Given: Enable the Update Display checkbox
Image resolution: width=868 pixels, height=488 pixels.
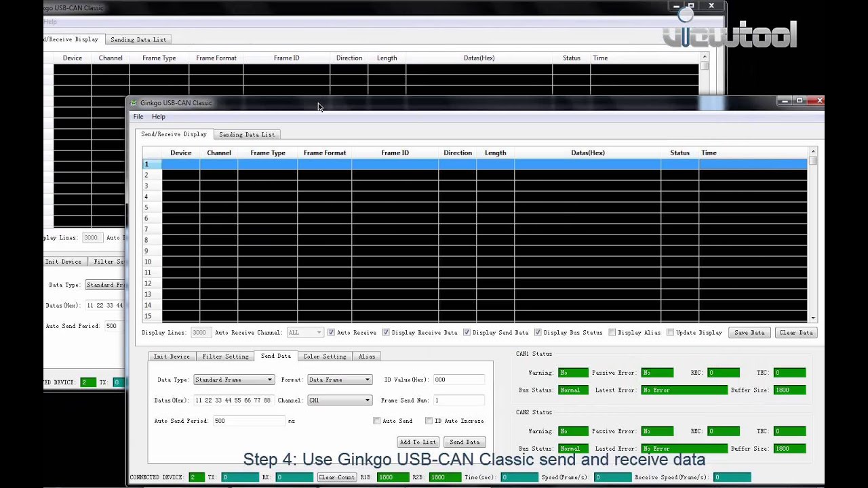Looking at the screenshot, I should 670,333.
